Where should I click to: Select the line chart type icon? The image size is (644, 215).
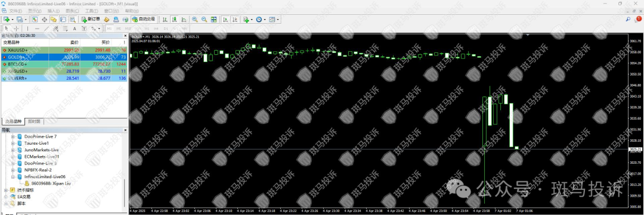click(183, 19)
